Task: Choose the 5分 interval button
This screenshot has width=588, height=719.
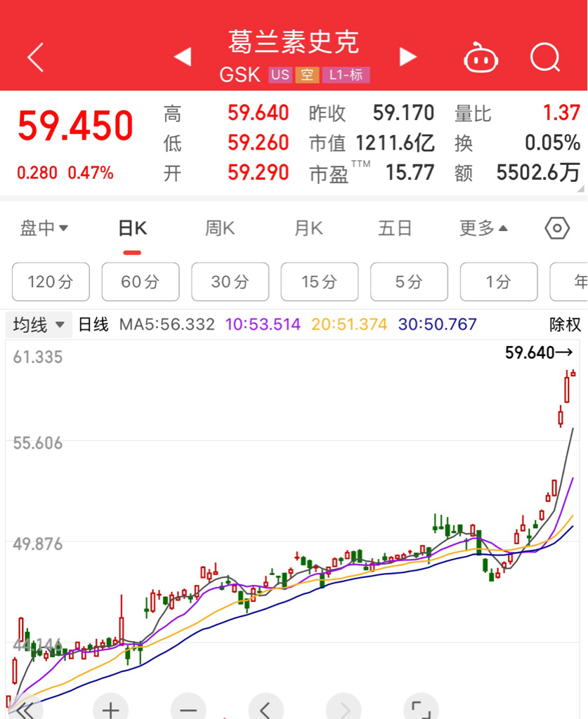Action: [x=409, y=282]
